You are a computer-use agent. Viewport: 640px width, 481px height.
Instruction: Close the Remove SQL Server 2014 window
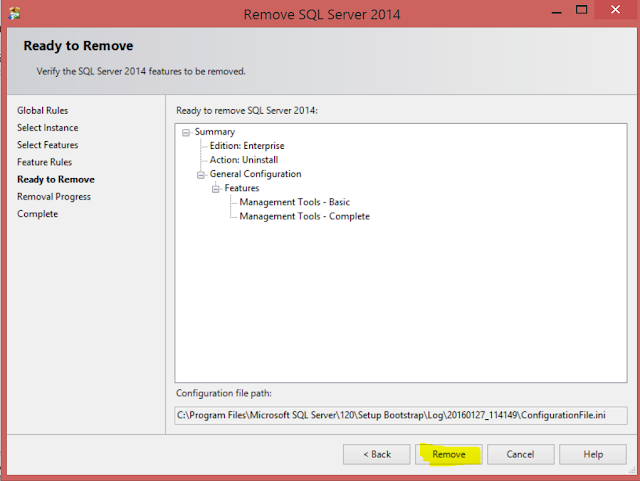(x=616, y=9)
